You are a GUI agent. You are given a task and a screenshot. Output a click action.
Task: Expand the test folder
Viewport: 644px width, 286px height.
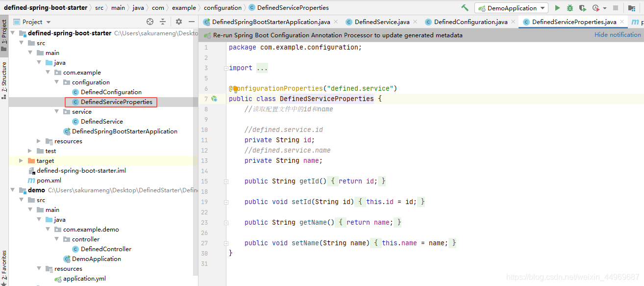click(30, 151)
